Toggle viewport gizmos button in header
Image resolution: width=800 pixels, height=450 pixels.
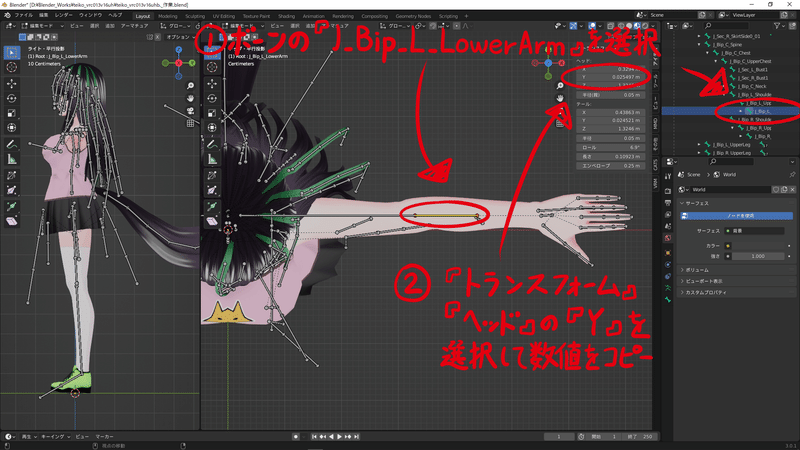[x=573, y=26]
